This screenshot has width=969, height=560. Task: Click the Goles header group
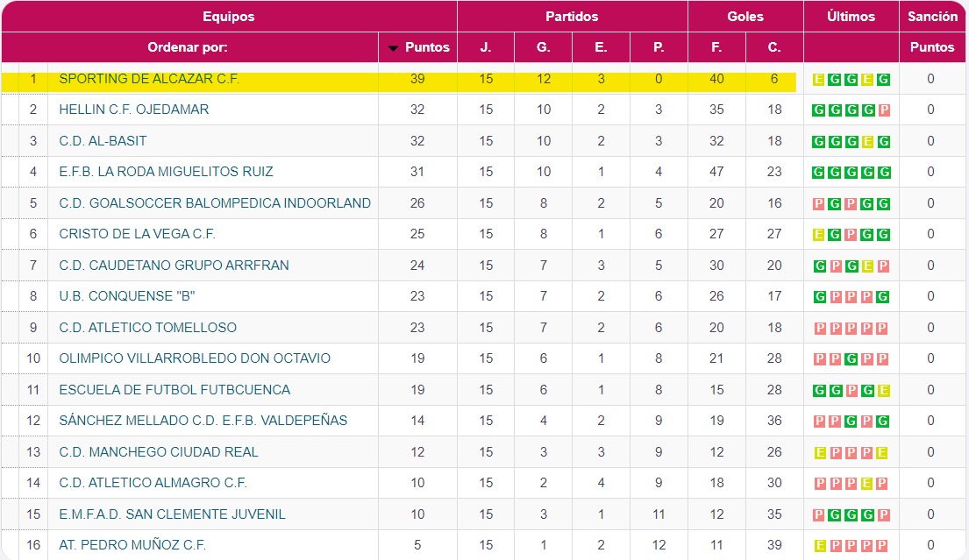pyautogui.click(x=745, y=17)
